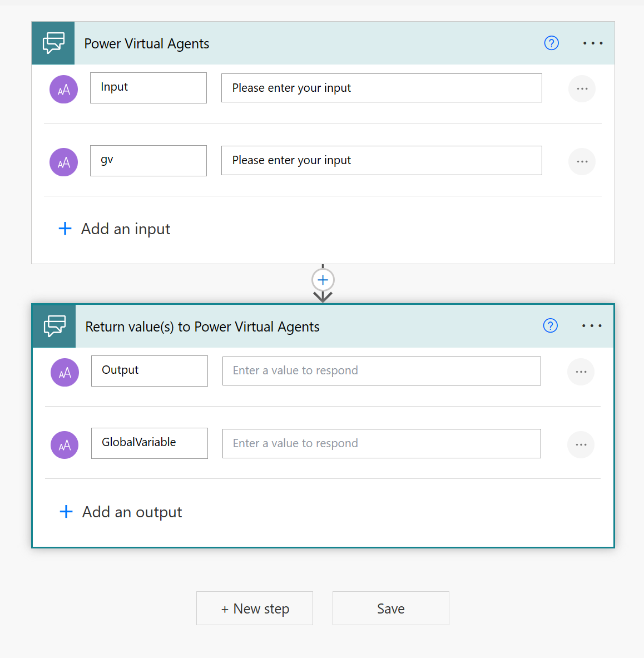The width and height of the screenshot is (644, 658).
Task: Click the Output value to respond field
Action: (382, 371)
